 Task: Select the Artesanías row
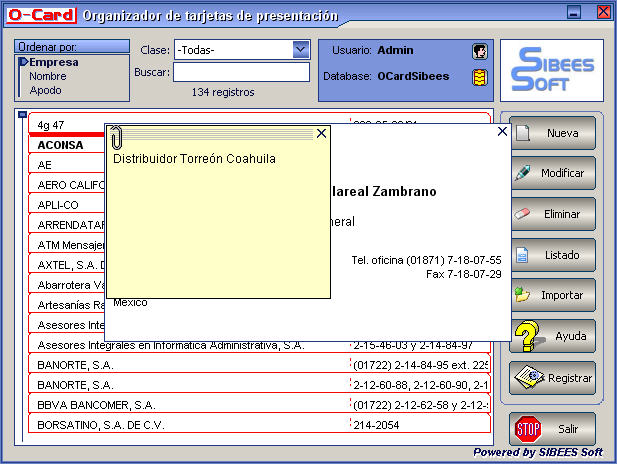pos(67,305)
